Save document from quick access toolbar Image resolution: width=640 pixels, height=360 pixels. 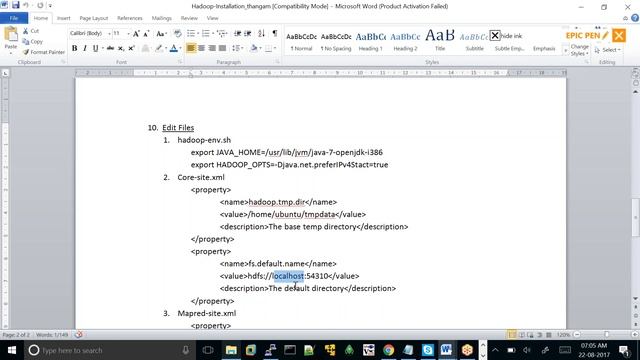16,5
